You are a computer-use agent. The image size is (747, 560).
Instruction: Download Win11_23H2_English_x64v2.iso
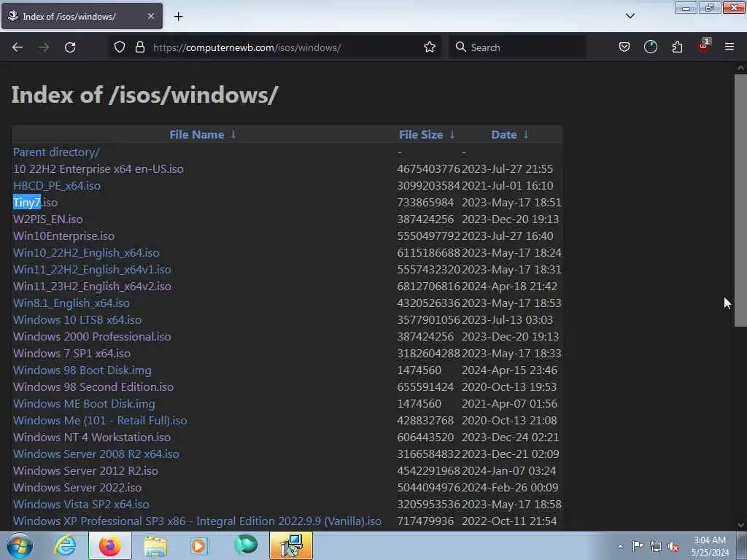pyautogui.click(x=92, y=286)
